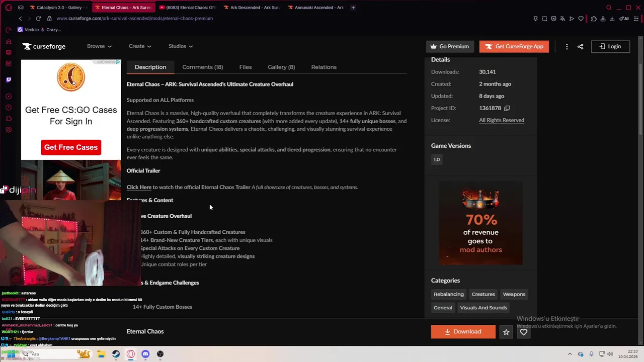This screenshot has height=362, width=644.
Task: Open the Crazy... bookmark
Action: [x=50, y=30]
